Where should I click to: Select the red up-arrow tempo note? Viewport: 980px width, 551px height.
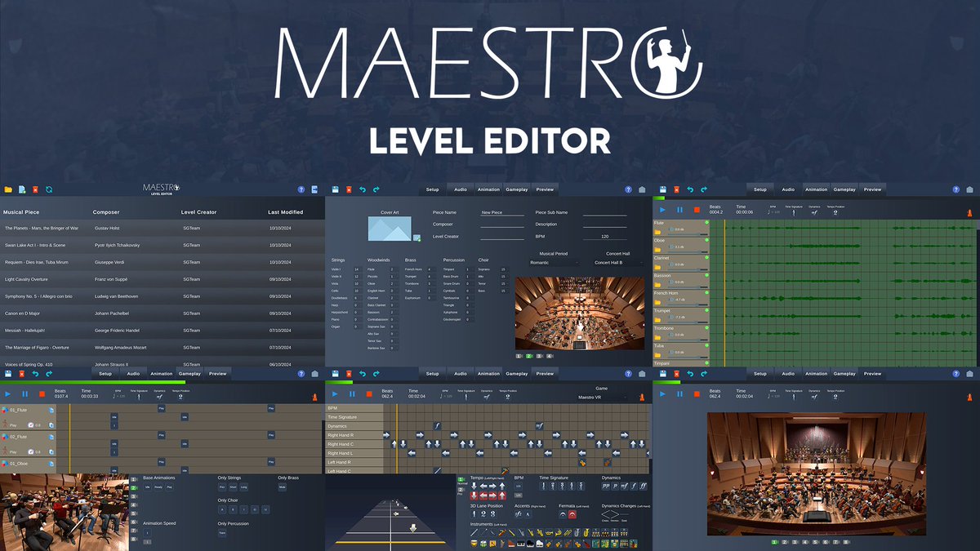(x=502, y=496)
